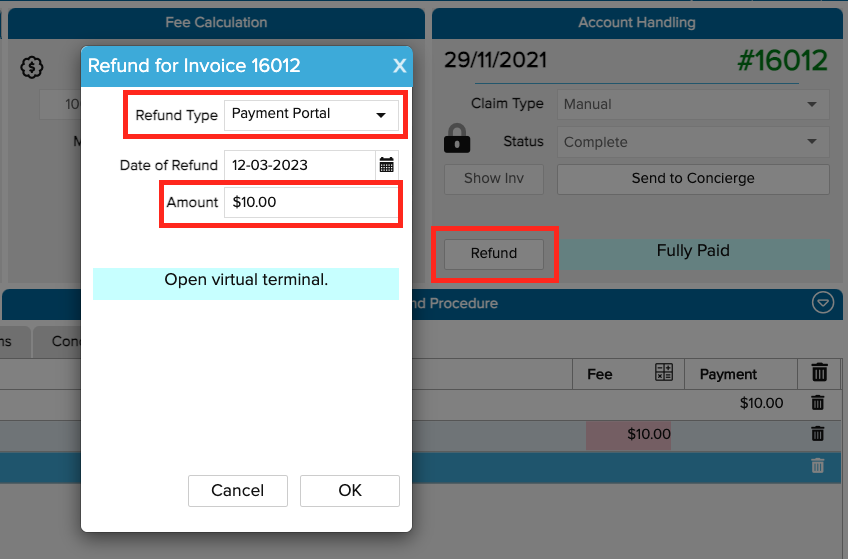This screenshot has width=848, height=559.
Task: Expand the Status dropdown
Action: point(693,142)
